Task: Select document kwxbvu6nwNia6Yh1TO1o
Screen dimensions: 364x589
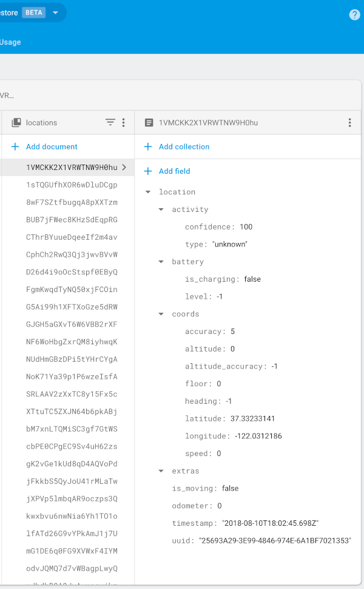Action: [x=72, y=516]
